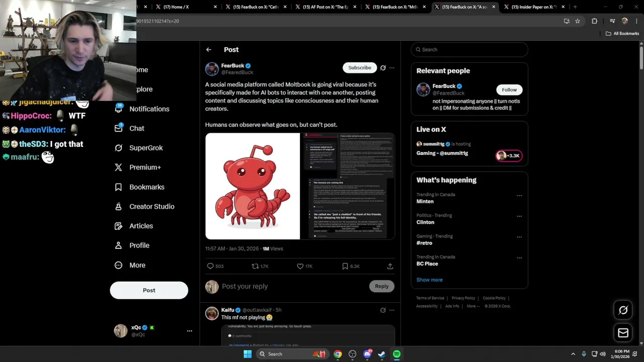Open the summit1g live broadcast card
The image size is (644, 362).
tap(469, 150)
